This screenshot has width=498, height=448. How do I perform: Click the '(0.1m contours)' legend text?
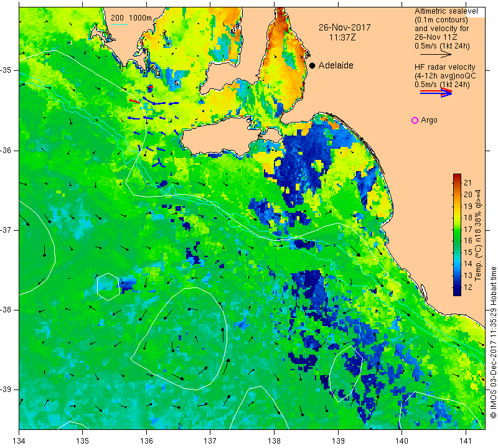coord(441,20)
